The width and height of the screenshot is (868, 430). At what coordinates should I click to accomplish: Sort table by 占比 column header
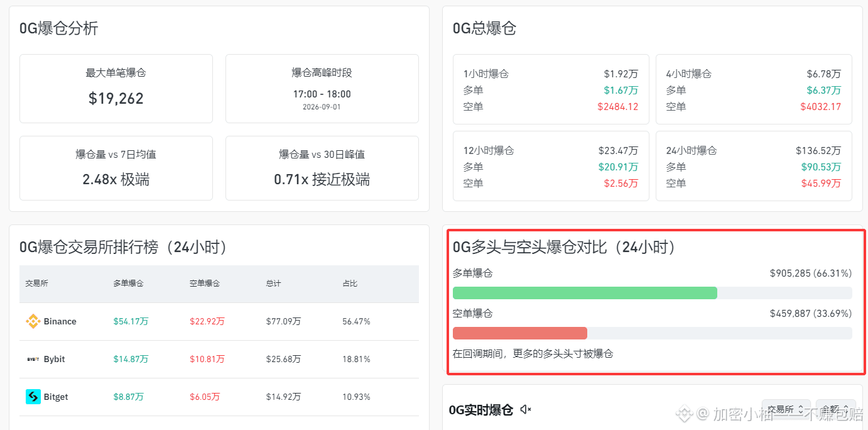coord(350,284)
